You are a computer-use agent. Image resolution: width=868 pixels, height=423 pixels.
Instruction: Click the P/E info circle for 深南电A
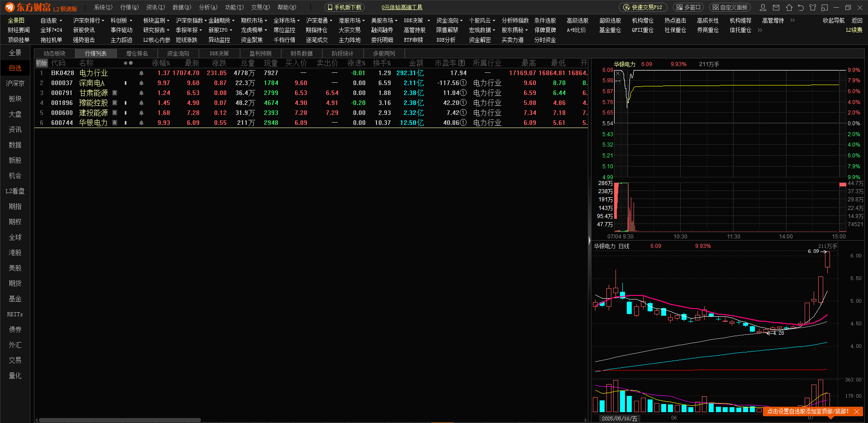point(463,83)
